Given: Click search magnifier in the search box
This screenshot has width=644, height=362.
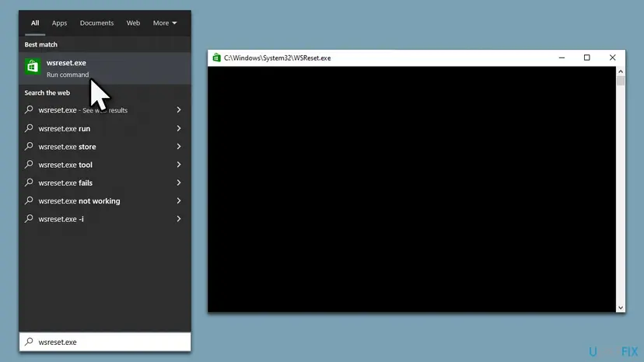Looking at the screenshot, I should [x=29, y=342].
